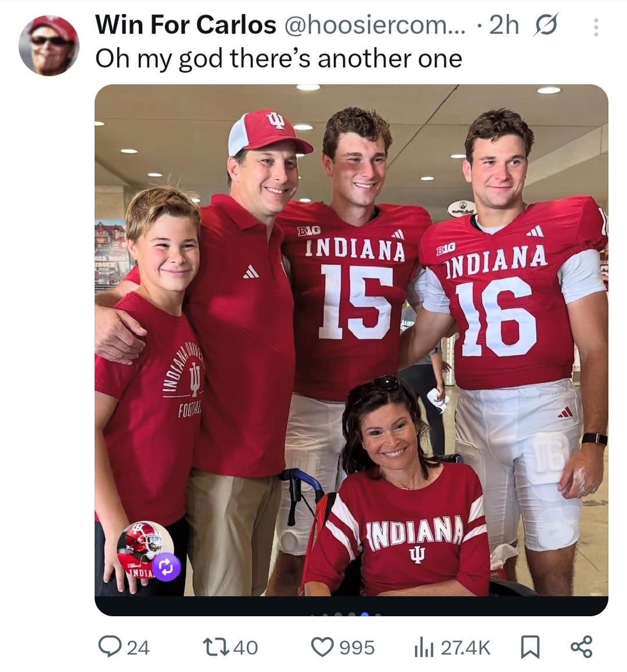Like the post with the heart icon
Screen dimensions: 627x672
pyautogui.click(x=323, y=646)
